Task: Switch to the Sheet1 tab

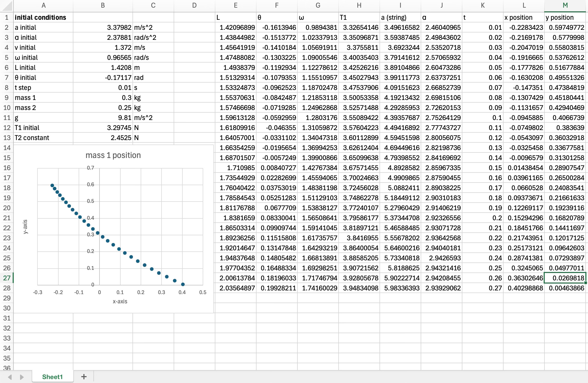Action: [x=52, y=377]
